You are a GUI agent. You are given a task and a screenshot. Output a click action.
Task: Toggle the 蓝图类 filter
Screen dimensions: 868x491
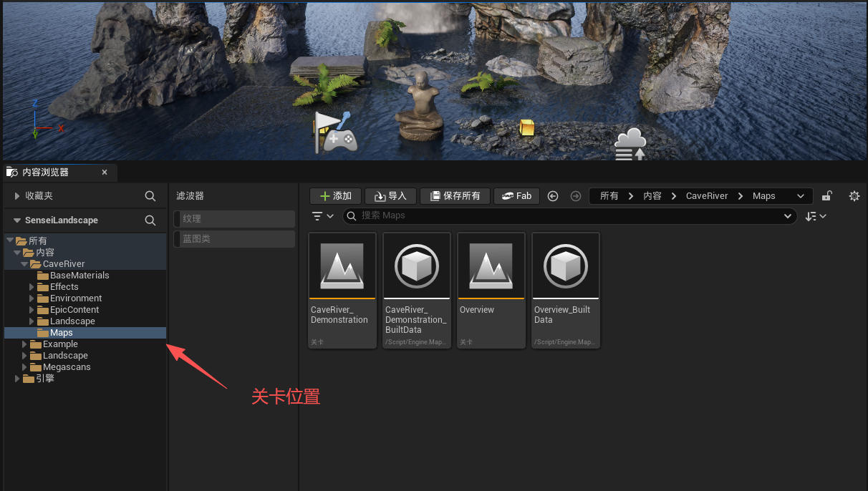235,239
